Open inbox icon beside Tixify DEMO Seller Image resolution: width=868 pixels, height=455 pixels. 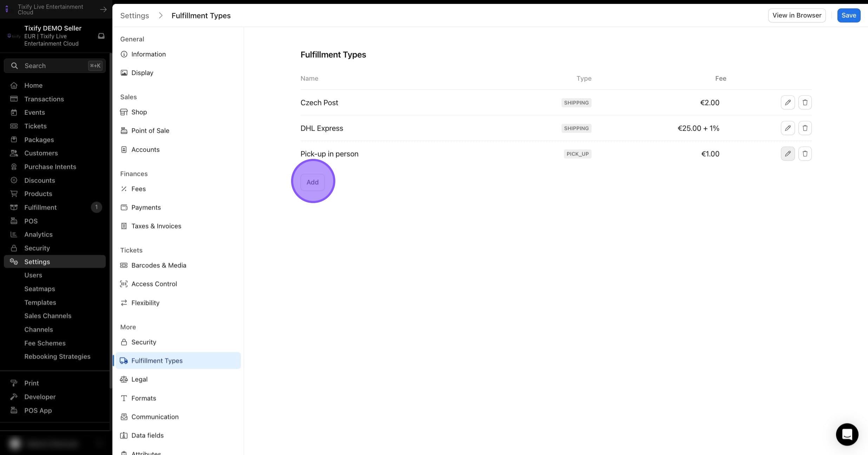click(x=101, y=36)
